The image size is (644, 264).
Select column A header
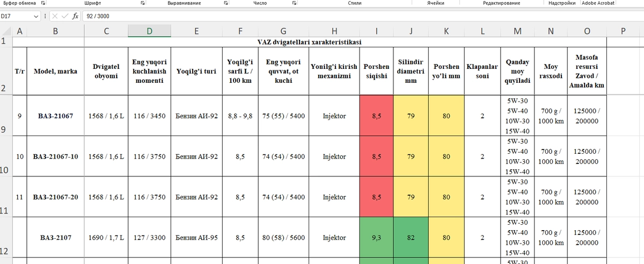(x=19, y=32)
